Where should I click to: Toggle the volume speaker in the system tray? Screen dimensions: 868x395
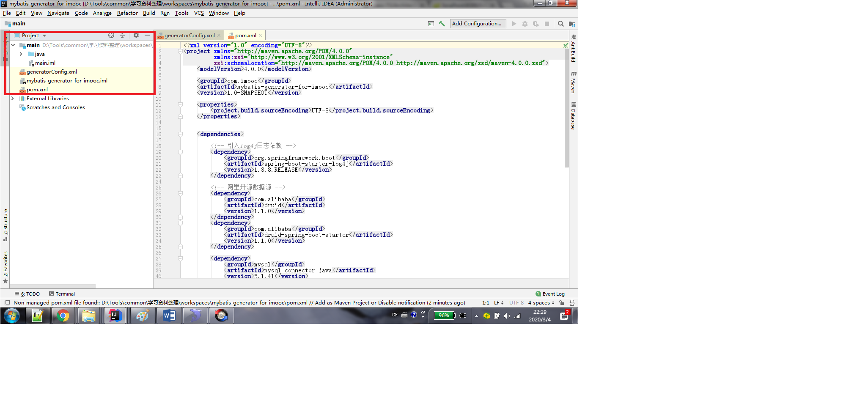(x=507, y=315)
